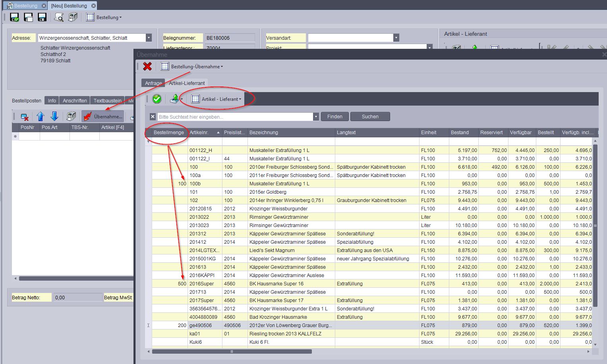Open print preview with the magnifier icon
Screen dimensions: 607x364
coord(59,17)
